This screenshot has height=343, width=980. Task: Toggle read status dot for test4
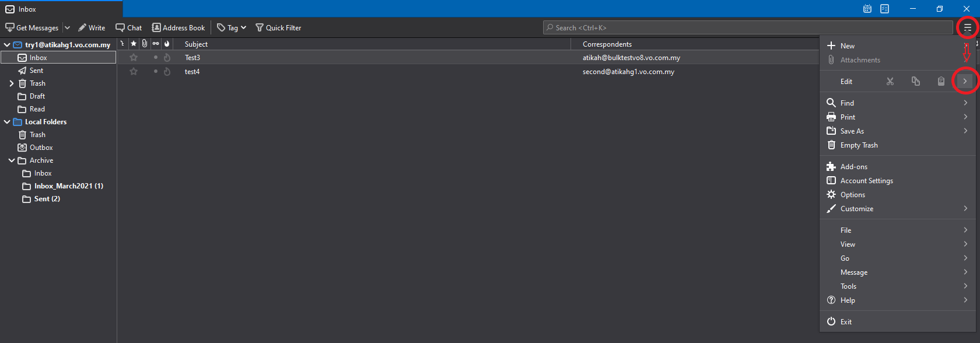pyautogui.click(x=155, y=72)
